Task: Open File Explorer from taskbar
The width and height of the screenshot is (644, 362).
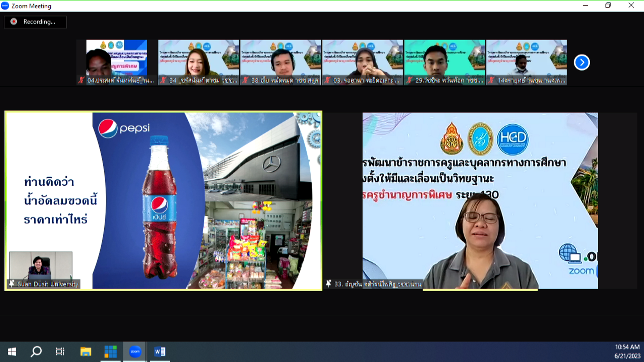Action: point(86,352)
